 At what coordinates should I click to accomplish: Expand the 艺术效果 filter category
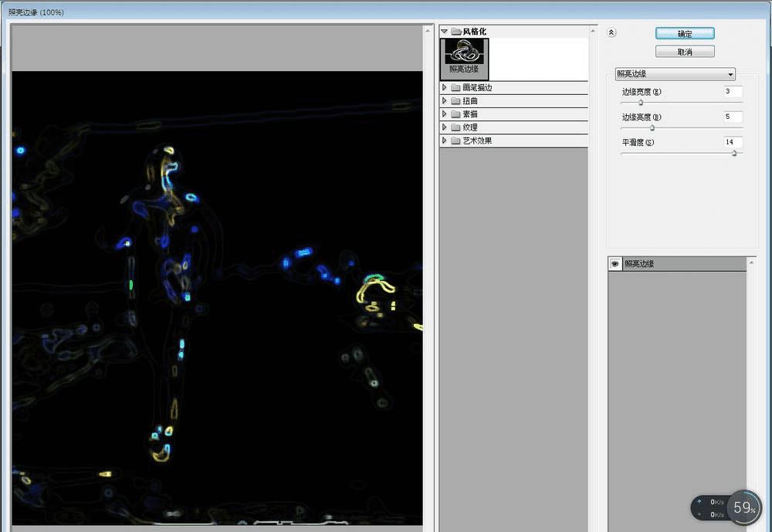(444, 141)
